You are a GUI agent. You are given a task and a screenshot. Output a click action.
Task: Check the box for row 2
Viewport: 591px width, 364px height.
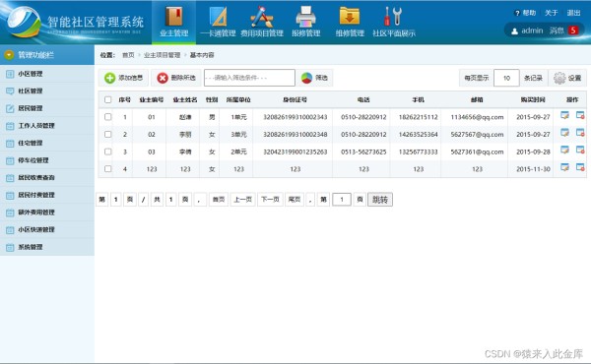(x=107, y=134)
